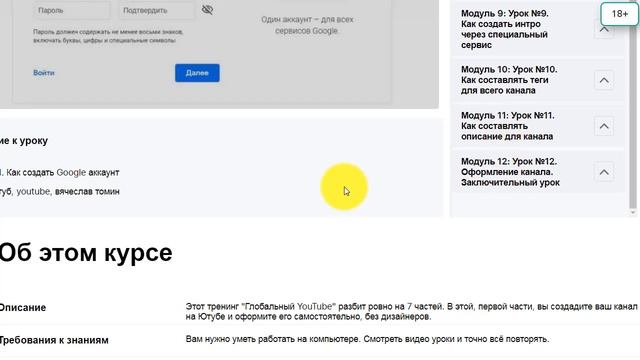
Task: Select Модуль 10: Урок №10 title
Action: [509, 80]
